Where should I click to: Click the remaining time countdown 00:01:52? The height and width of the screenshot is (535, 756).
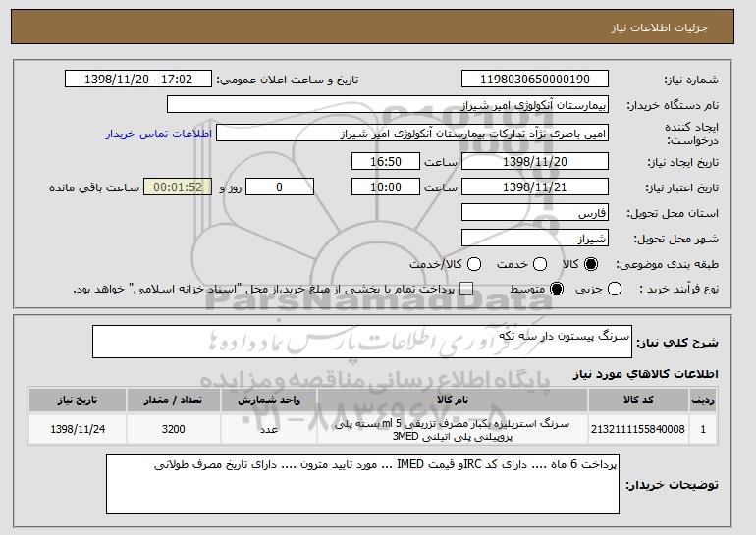pyautogui.click(x=178, y=187)
